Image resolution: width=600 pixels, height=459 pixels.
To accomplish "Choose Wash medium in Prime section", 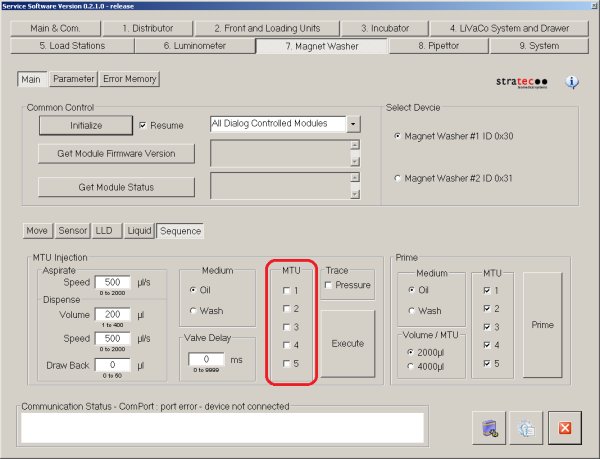I will pos(408,310).
